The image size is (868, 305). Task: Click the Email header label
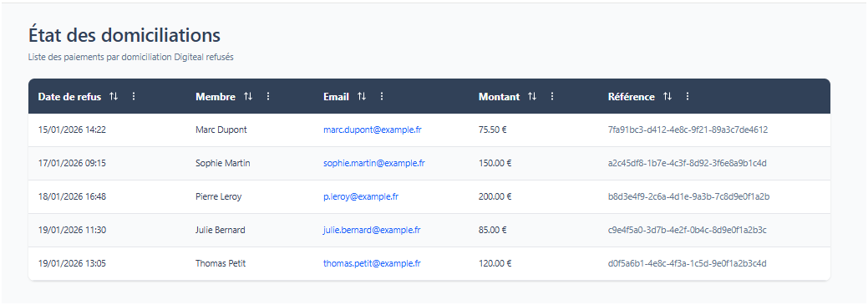coord(336,97)
